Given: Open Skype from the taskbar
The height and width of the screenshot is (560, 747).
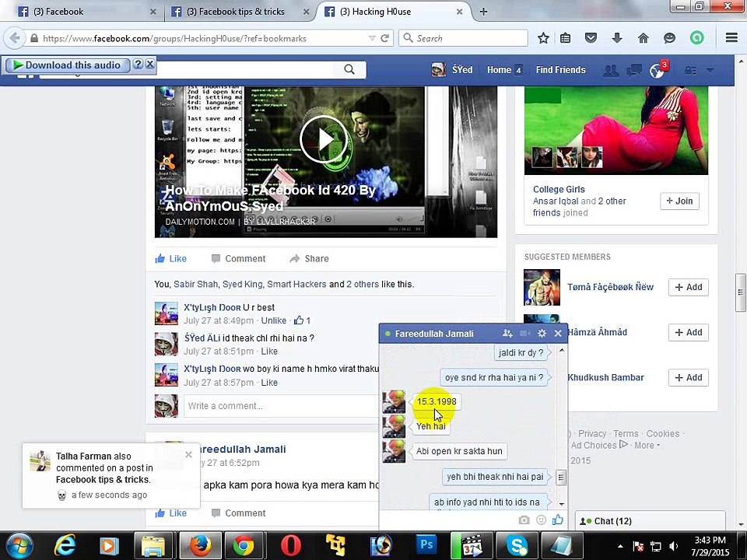Looking at the screenshot, I should [517, 546].
